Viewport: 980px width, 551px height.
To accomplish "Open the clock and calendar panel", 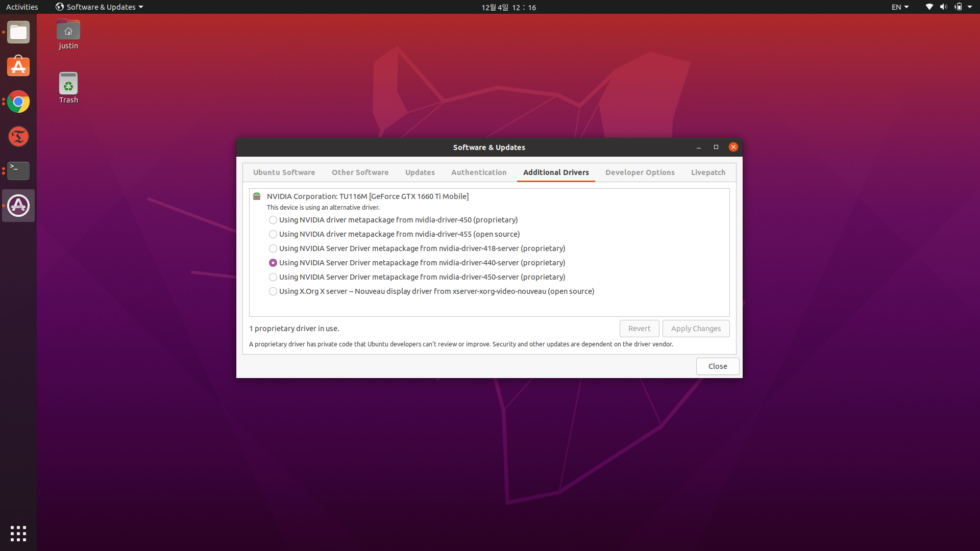I will [508, 7].
